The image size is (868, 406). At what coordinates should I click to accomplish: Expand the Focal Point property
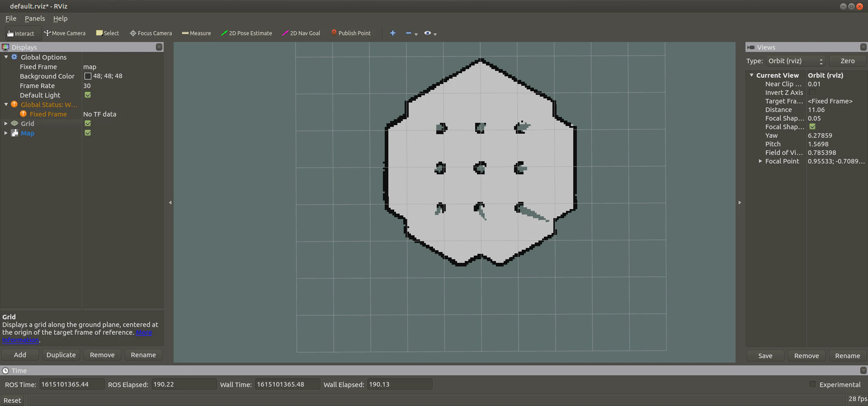tap(760, 161)
